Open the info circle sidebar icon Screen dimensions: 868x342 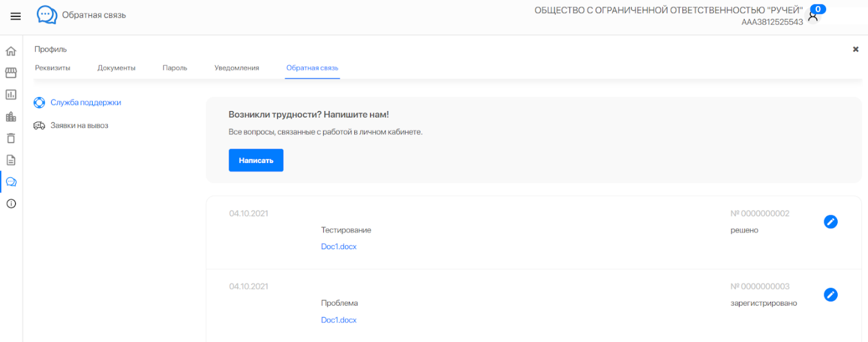(11, 204)
